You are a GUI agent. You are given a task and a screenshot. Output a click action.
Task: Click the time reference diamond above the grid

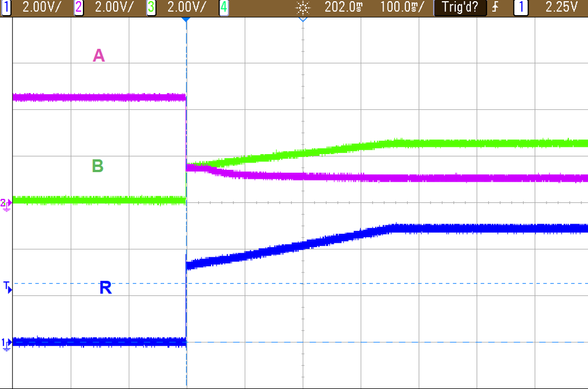pyautogui.click(x=304, y=18)
